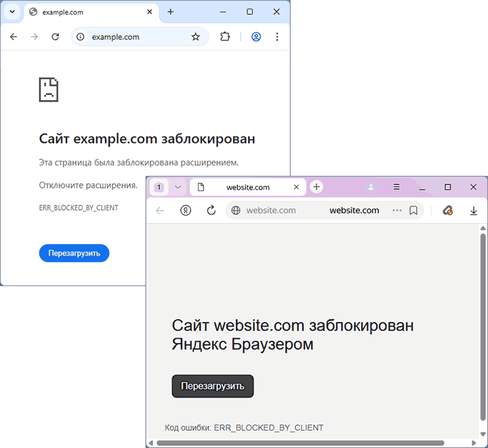488x448 pixels.
Task: Click bold website.com page title in Yandex bar
Action: pyautogui.click(x=354, y=211)
